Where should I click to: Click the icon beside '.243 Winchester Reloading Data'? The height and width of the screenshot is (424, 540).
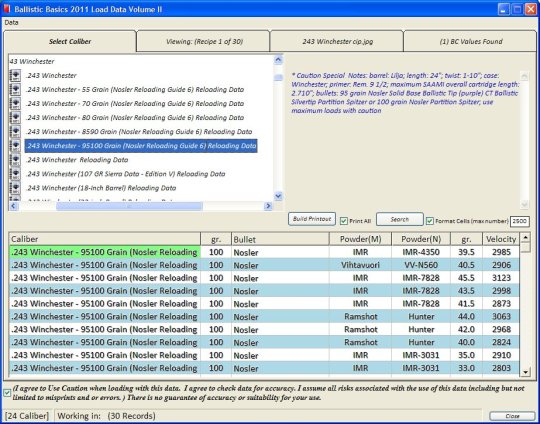tap(15, 160)
